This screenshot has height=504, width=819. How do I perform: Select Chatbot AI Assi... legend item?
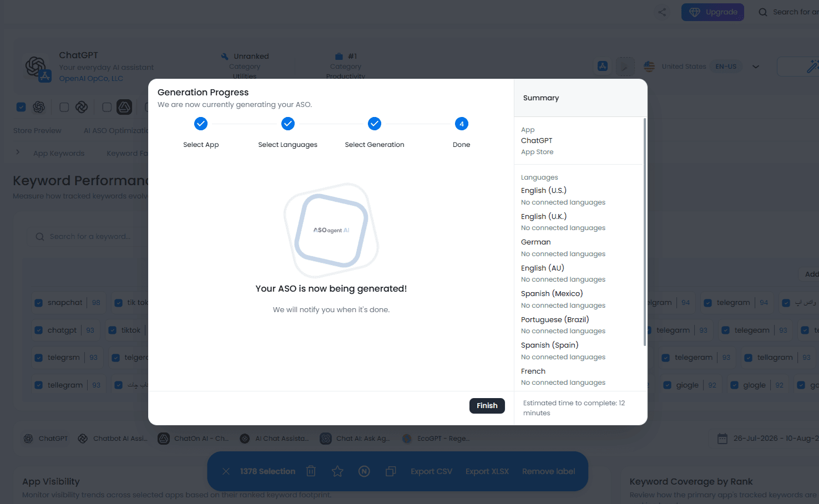(113, 439)
